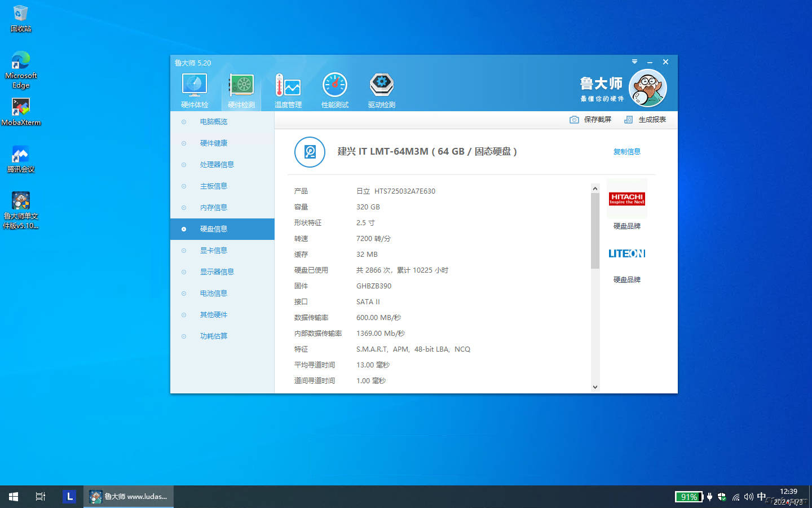Click the LITEON brand logo
Viewport: 812px width, 508px height.
click(626, 253)
